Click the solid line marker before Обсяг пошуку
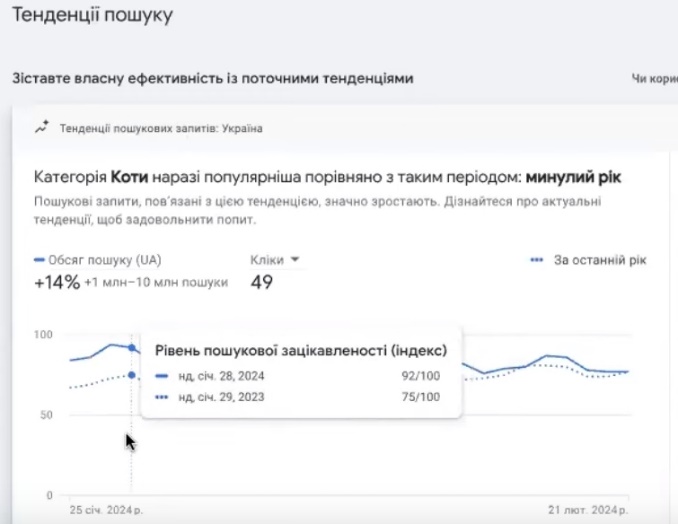678x524 pixels. tap(39, 260)
